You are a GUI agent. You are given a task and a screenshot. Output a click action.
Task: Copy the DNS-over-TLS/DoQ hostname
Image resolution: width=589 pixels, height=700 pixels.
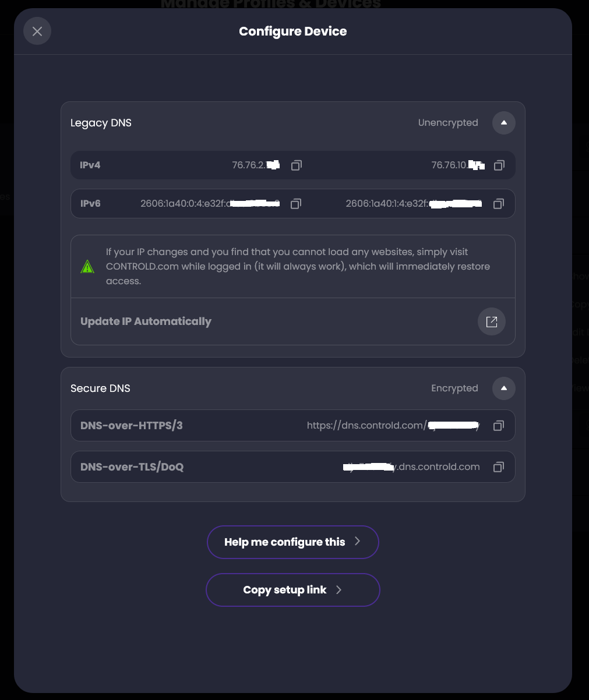[x=499, y=467]
